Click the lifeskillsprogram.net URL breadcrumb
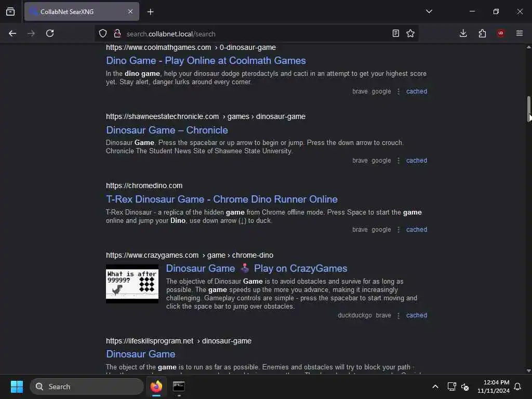The height and width of the screenshot is (399, 532). click(x=179, y=341)
